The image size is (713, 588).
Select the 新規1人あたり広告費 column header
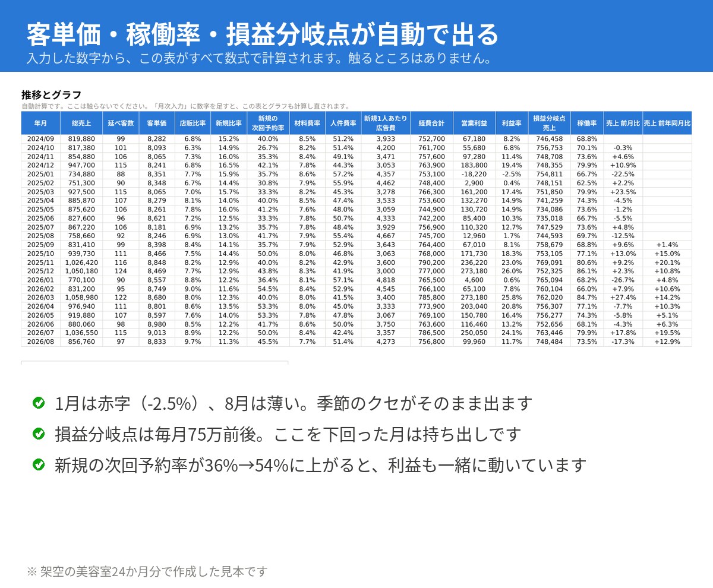386,123
